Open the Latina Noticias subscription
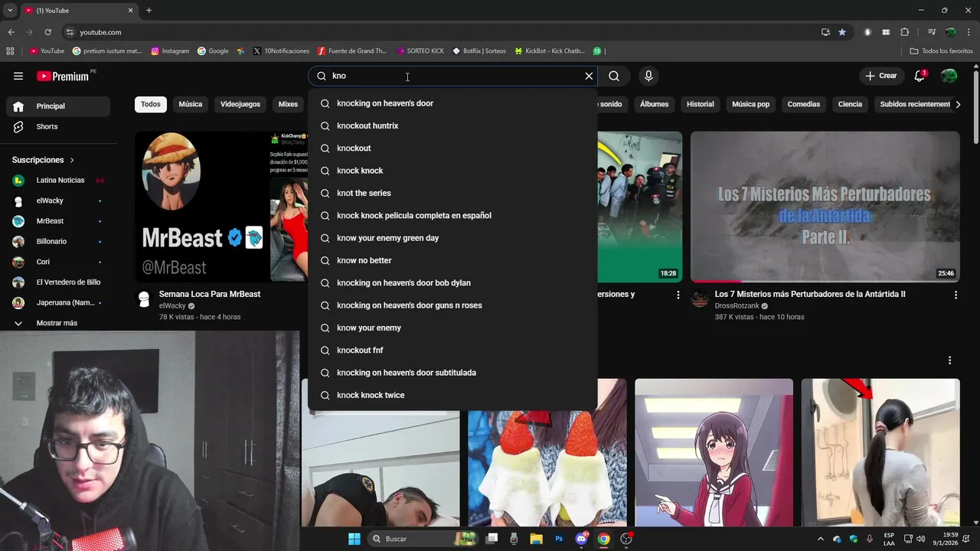This screenshot has height=551, width=980. tap(58, 180)
